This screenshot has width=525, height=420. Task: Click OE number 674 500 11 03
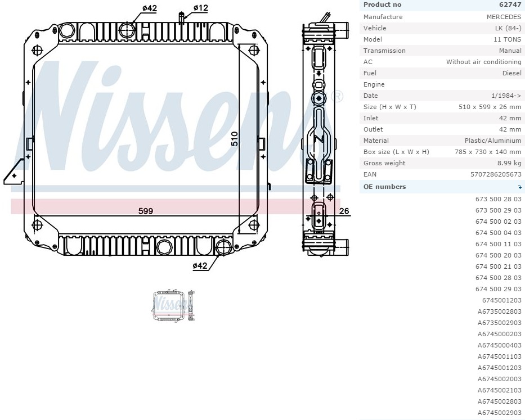click(x=498, y=244)
